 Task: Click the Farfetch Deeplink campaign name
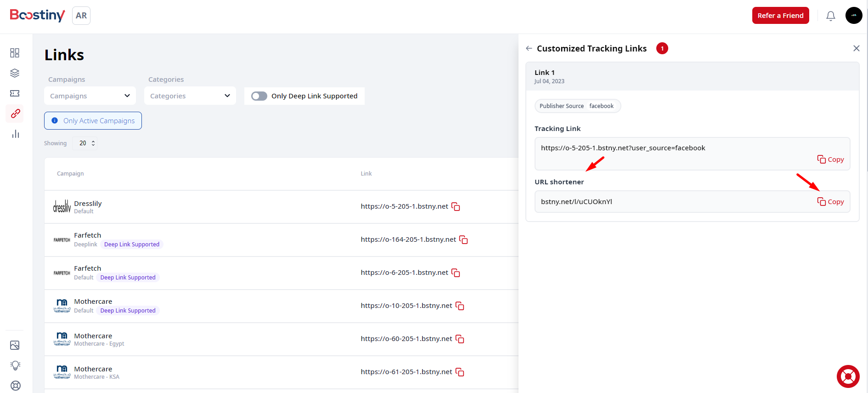87,235
